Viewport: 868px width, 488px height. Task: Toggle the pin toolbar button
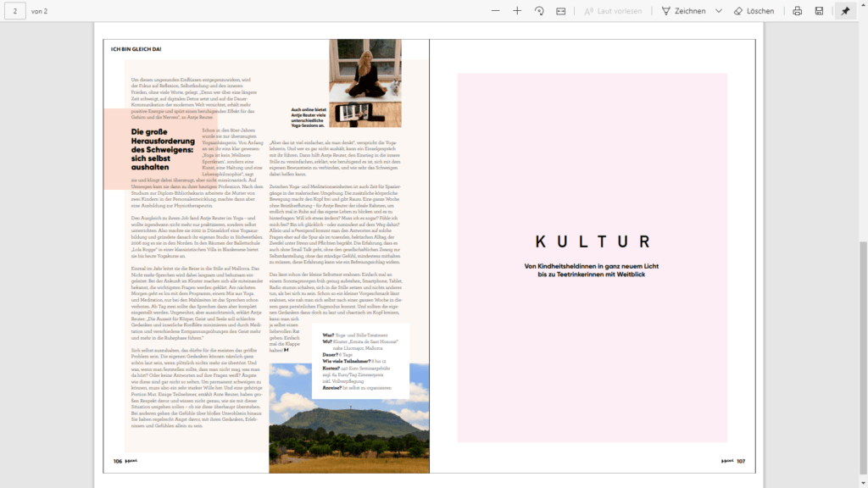tap(844, 11)
